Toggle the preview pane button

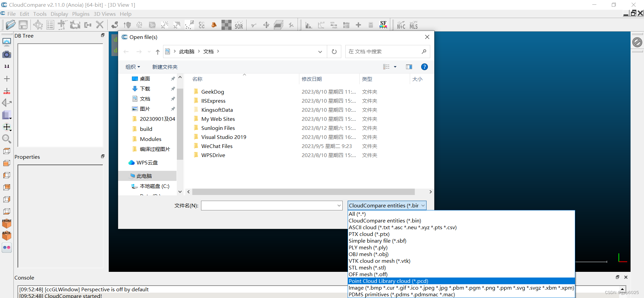pos(409,67)
